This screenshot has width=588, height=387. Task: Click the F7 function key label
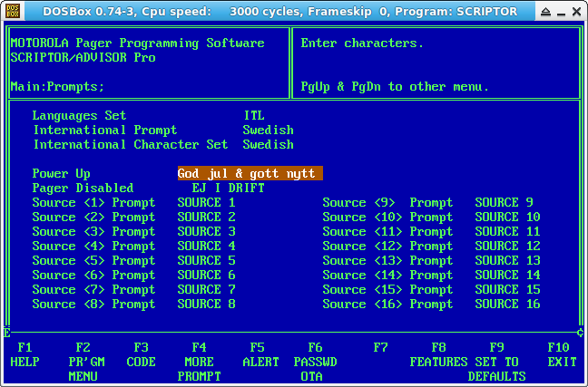click(x=380, y=348)
